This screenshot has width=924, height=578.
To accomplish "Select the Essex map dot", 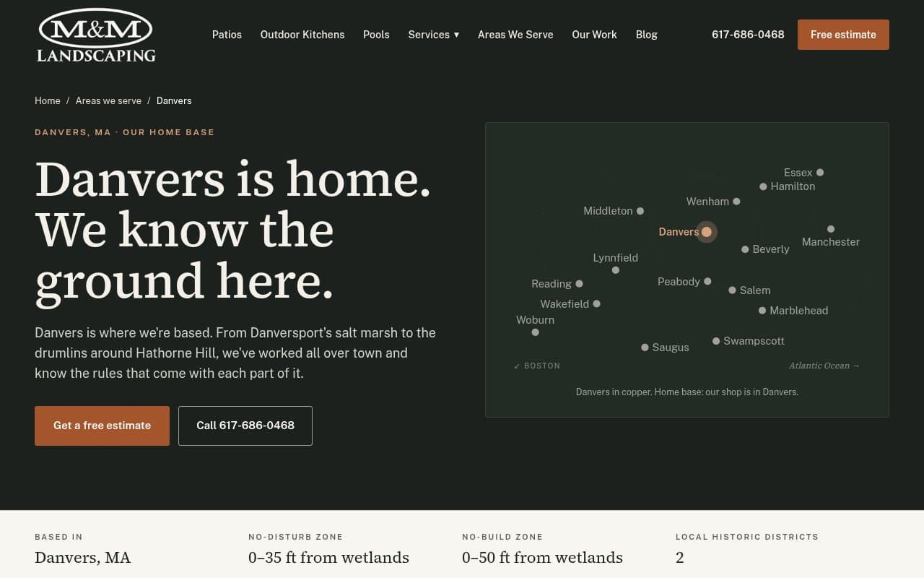I will [x=820, y=173].
